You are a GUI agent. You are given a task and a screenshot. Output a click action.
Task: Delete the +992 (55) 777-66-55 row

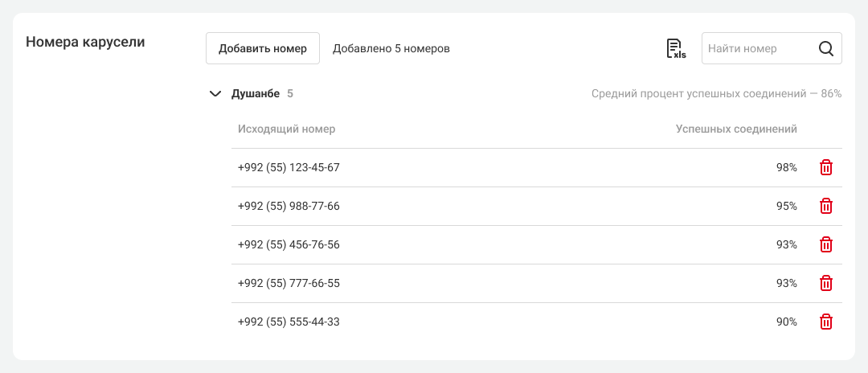click(825, 283)
